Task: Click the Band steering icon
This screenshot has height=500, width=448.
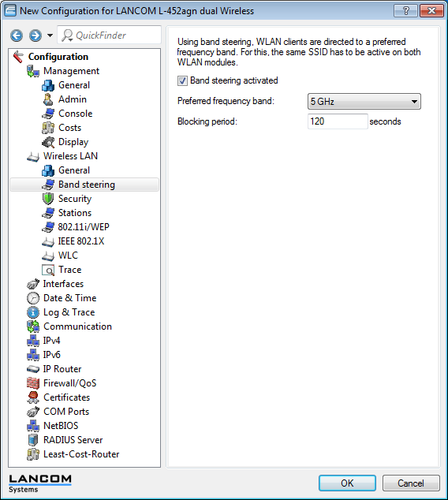Action: [x=48, y=185]
